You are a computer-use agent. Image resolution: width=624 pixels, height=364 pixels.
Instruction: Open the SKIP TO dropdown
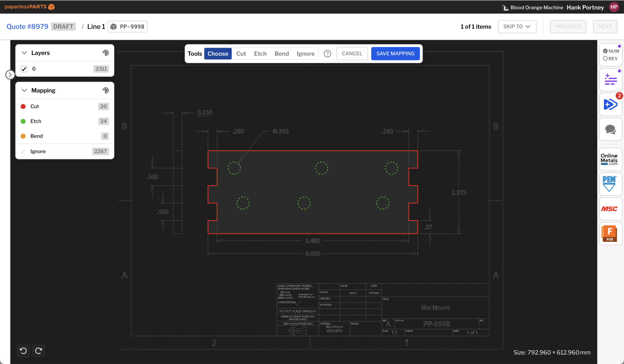(517, 27)
